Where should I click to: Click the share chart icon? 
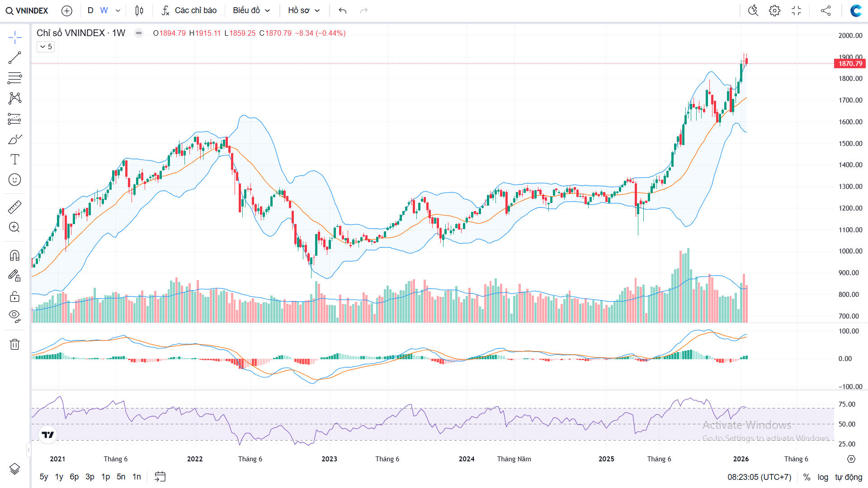click(x=826, y=10)
